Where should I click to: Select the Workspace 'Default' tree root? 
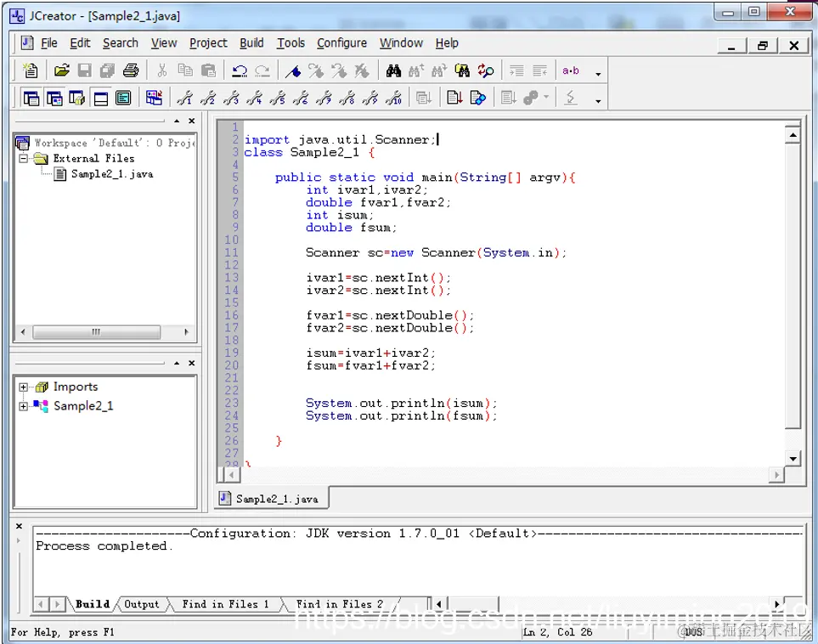[x=115, y=143]
